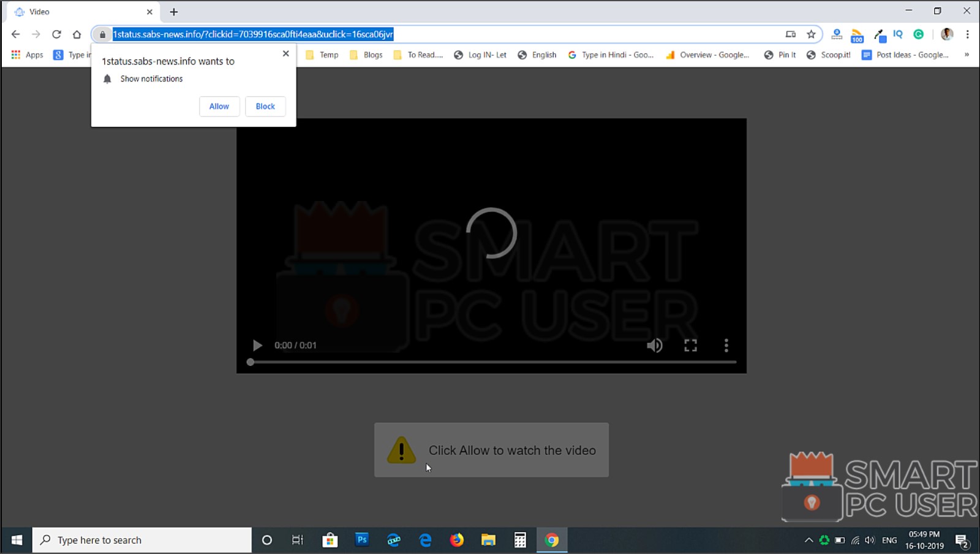Select the ColorZilla eyedropper extension
Image resolution: width=980 pixels, height=554 pixels.
pos(880,34)
